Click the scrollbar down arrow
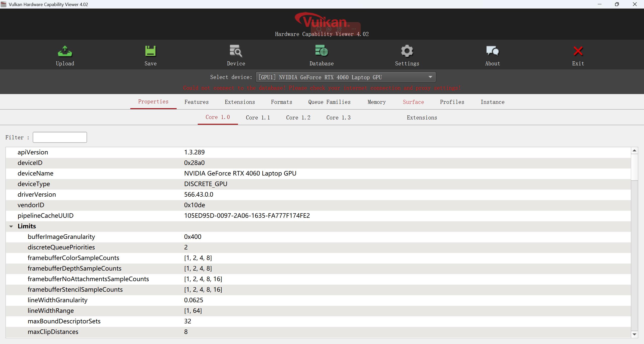 click(x=634, y=334)
